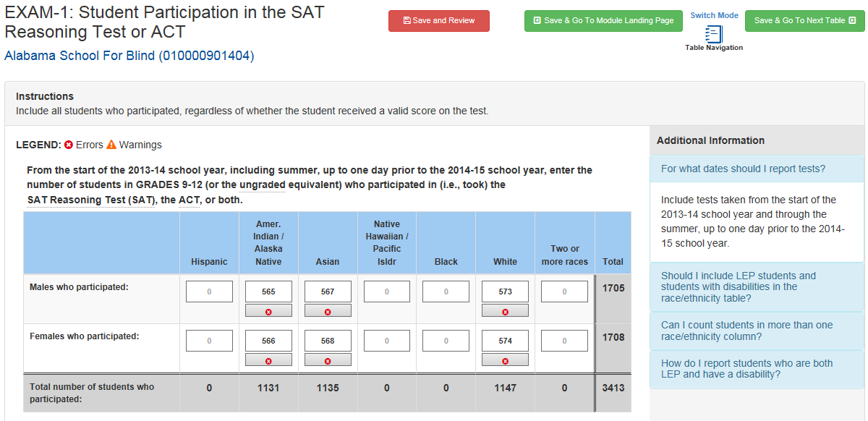Click error icon under Males Amer. Indian field
Image resolution: width=868 pixels, height=421 pixels.
tap(268, 311)
